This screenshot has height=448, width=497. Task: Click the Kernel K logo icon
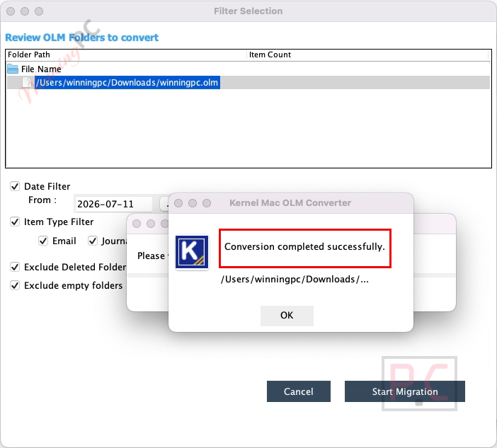[x=192, y=252]
